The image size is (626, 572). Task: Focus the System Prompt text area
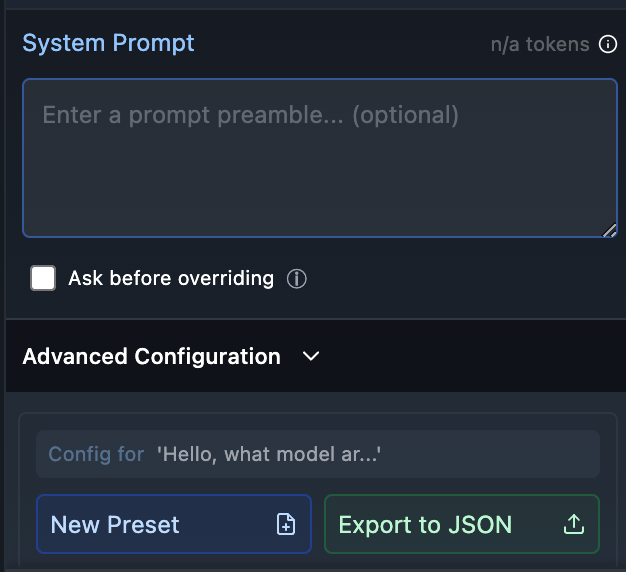(x=320, y=158)
